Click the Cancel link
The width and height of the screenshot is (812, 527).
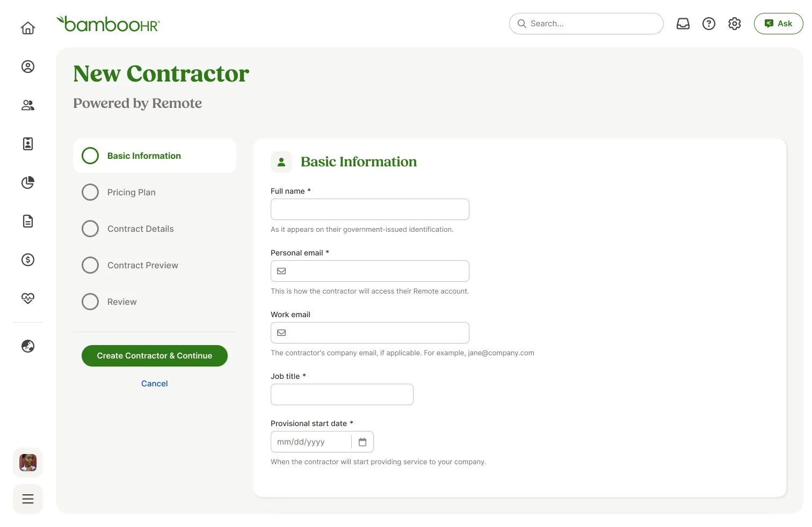pos(155,384)
